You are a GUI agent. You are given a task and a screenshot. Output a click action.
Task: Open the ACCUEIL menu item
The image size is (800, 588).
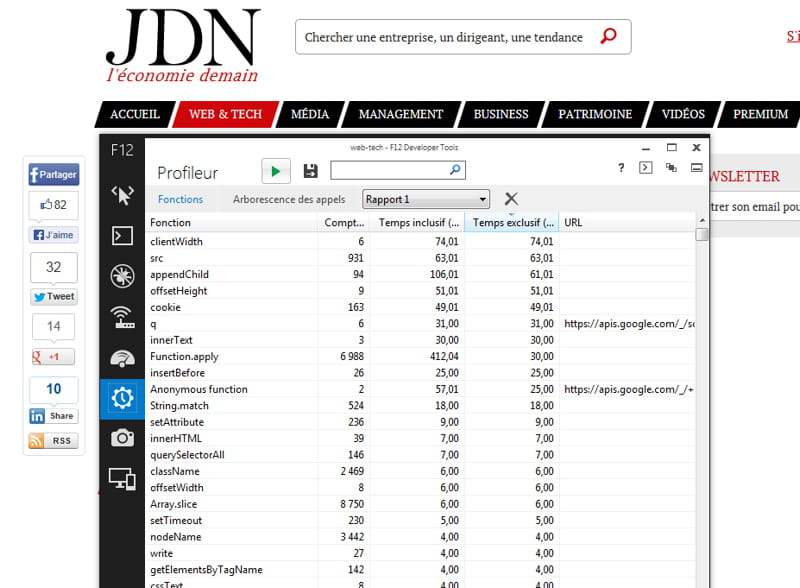click(135, 114)
